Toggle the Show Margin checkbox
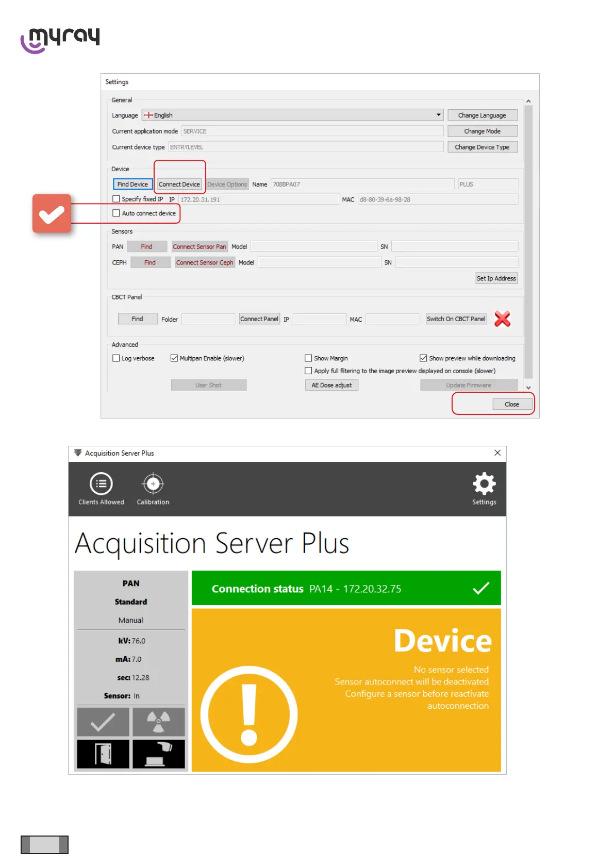The width and height of the screenshot is (614, 868). pyautogui.click(x=308, y=358)
